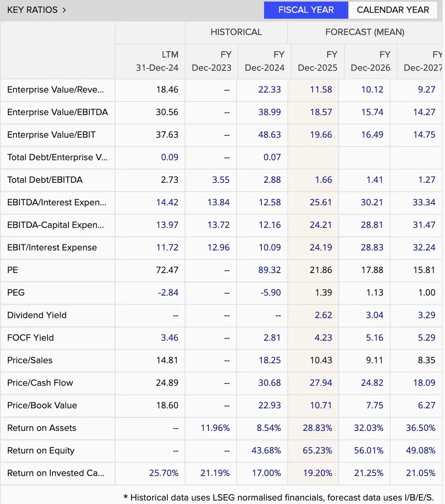Click the 25.70% Return on Invested Capital value

pyautogui.click(x=164, y=473)
